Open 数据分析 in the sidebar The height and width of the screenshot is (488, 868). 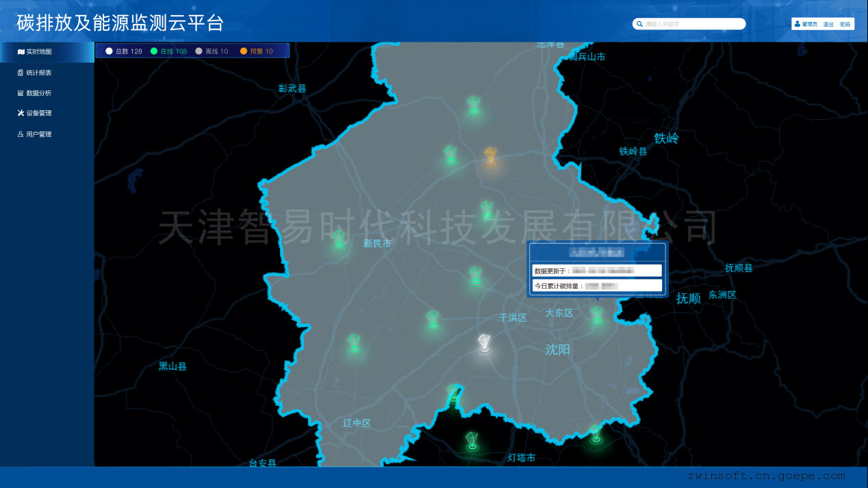point(38,93)
